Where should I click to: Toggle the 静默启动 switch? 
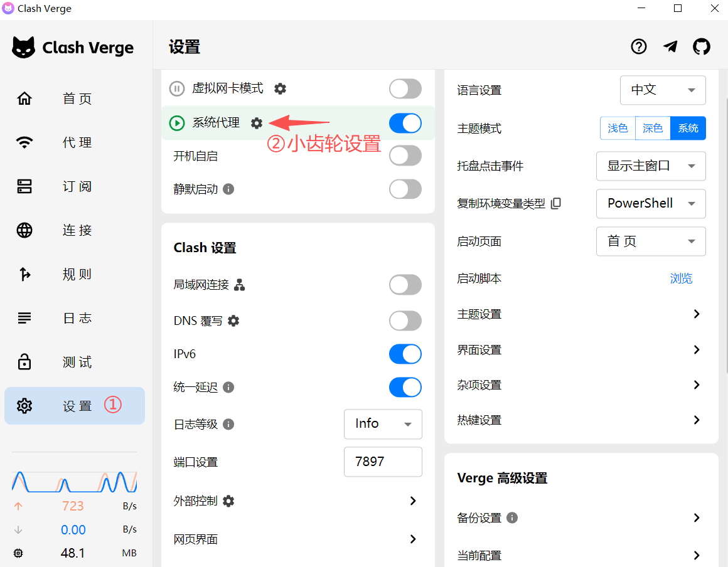[405, 189]
